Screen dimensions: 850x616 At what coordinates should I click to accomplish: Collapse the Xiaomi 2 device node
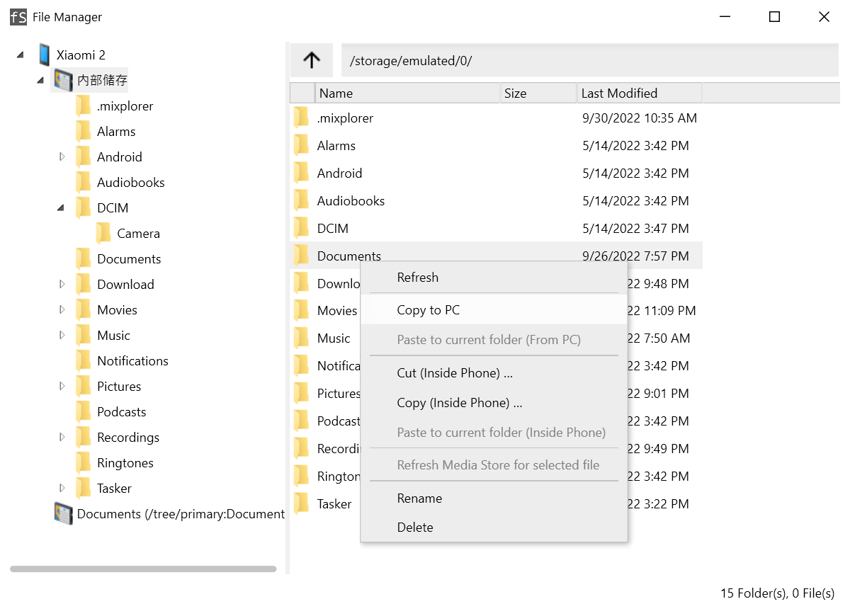tap(20, 55)
